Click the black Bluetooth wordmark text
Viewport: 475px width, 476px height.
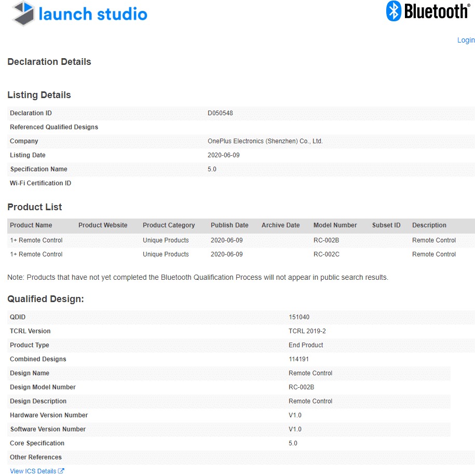(x=436, y=11)
